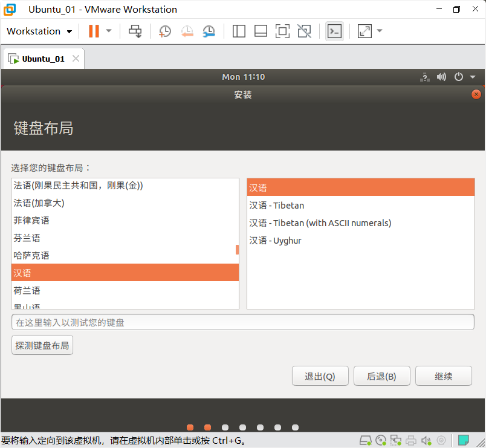Pause the virtual machine

[94, 31]
